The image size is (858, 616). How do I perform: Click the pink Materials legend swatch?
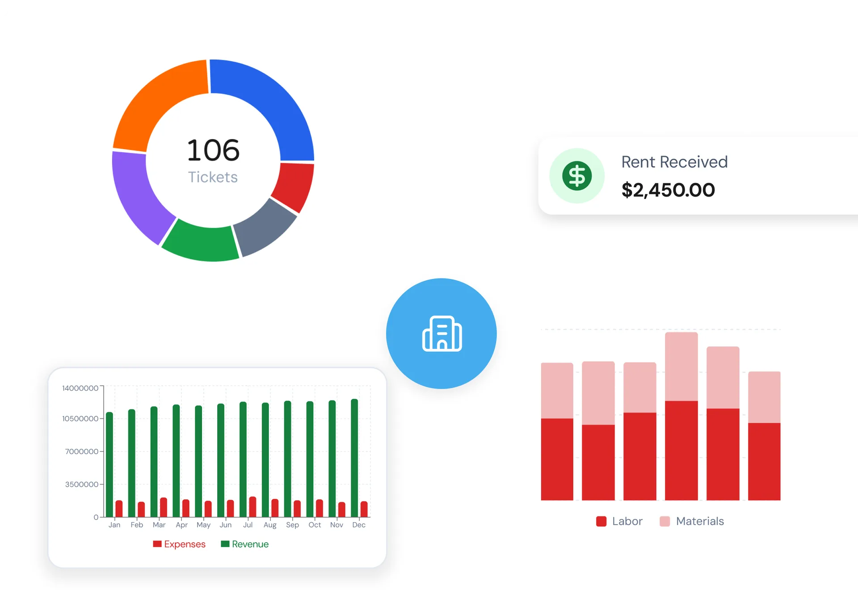point(665,521)
